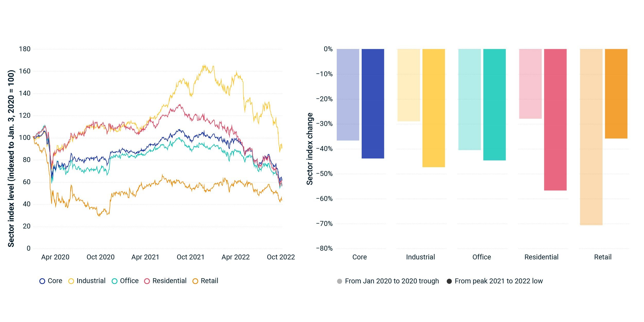Hide the Retail line via legend circle
644x322 pixels.
(x=196, y=281)
